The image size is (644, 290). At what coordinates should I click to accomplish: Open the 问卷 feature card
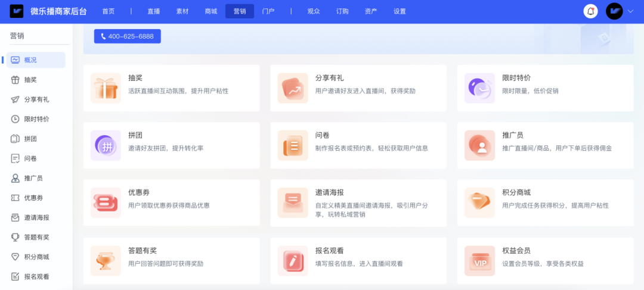pos(358,145)
